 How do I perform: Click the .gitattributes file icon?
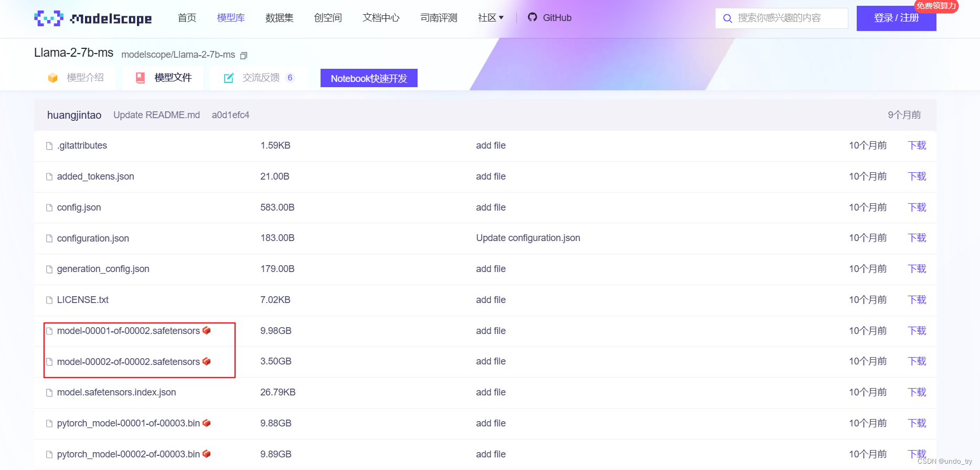point(49,146)
